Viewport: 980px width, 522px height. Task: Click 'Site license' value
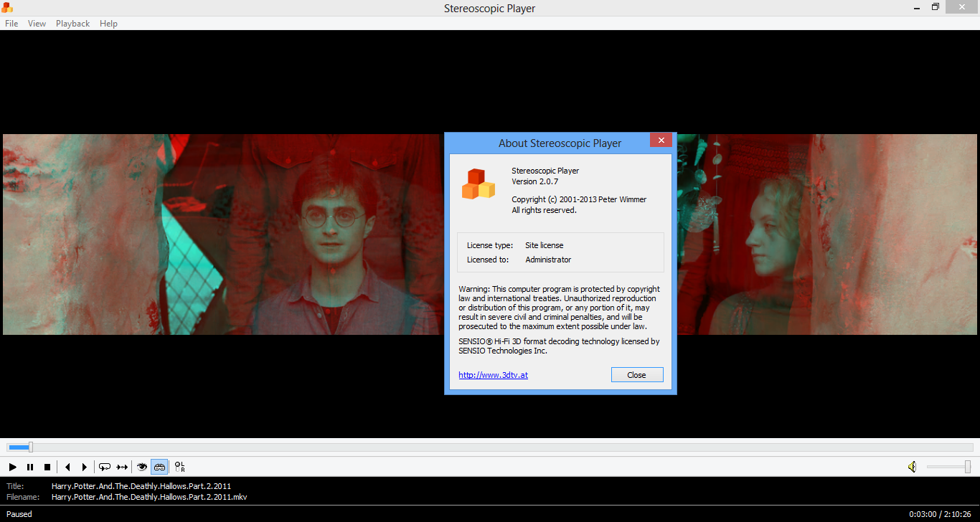click(544, 245)
